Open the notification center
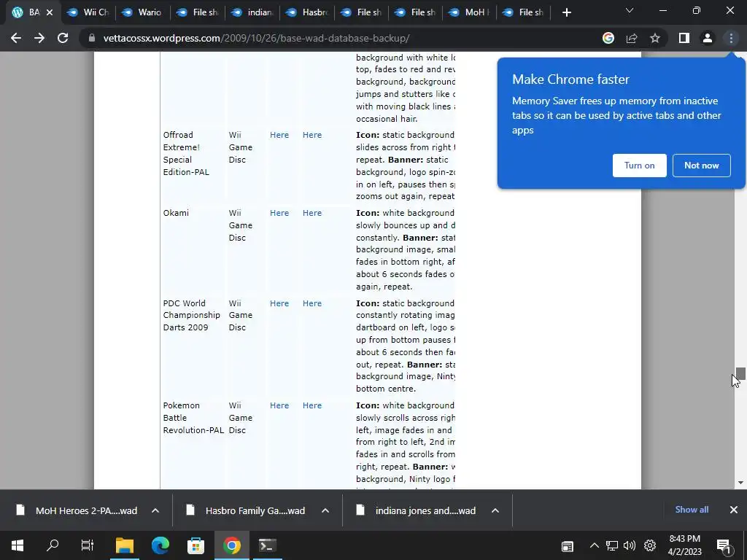The image size is (747, 560). click(x=723, y=546)
